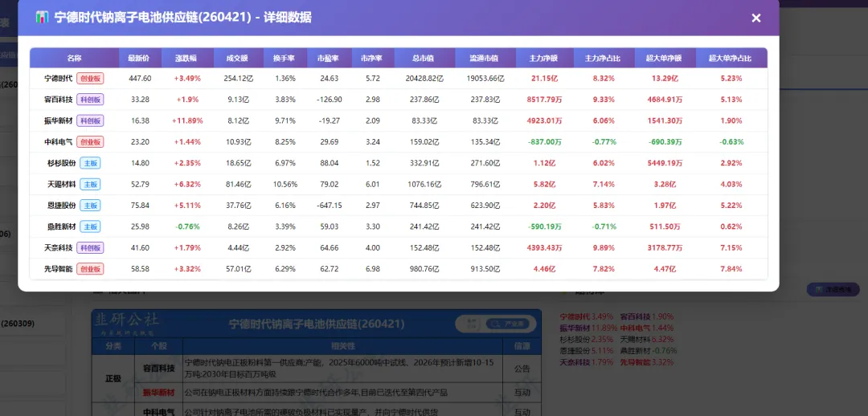Screen dimensions: 868x416
Task: Select the -0.63% 超大单净占比 for 中科电气
Action: point(732,142)
